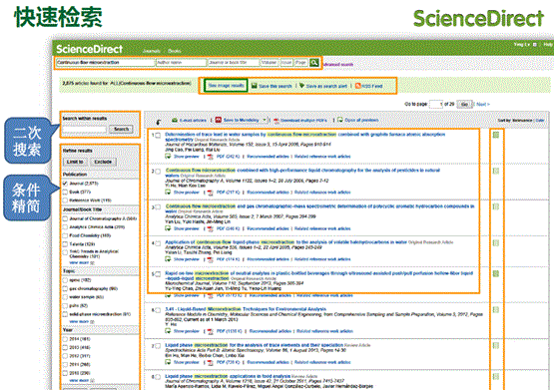The image size is (556, 392).
Task: Check the Analytica Chimica Acta filter
Action: [65, 226]
